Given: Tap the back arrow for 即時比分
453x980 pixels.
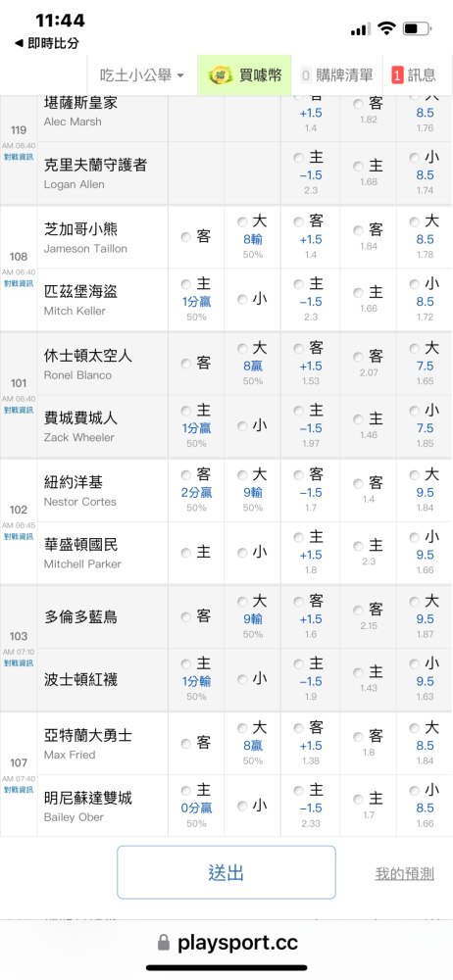Looking at the screenshot, I should coord(19,44).
